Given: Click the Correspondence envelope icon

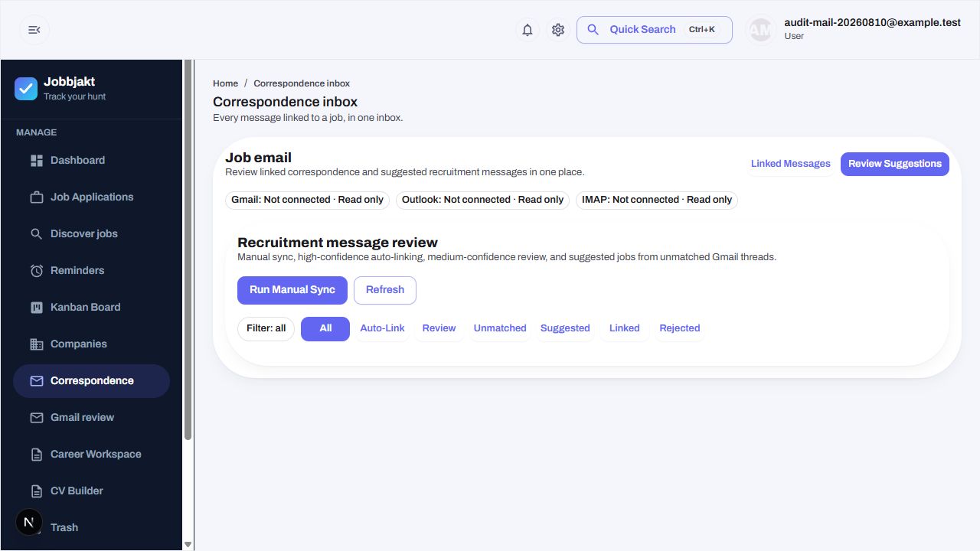Looking at the screenshot, I should pos(37,381).
